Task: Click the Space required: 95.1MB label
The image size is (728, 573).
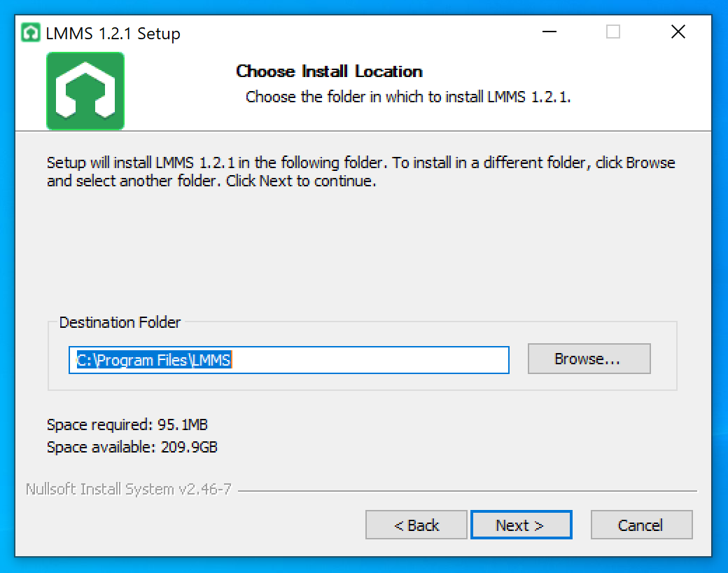Action: pos(128,424)
